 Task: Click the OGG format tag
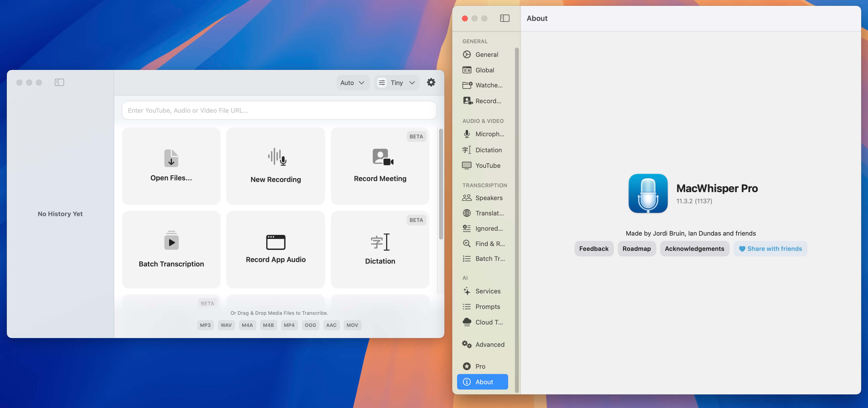(310, 325)
